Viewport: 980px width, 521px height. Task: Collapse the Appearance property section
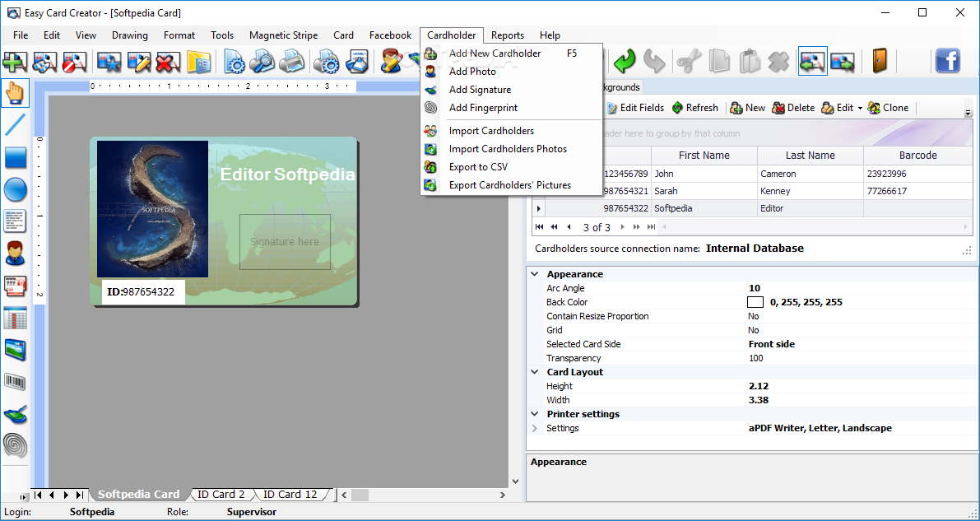click(x=534, y=274)
